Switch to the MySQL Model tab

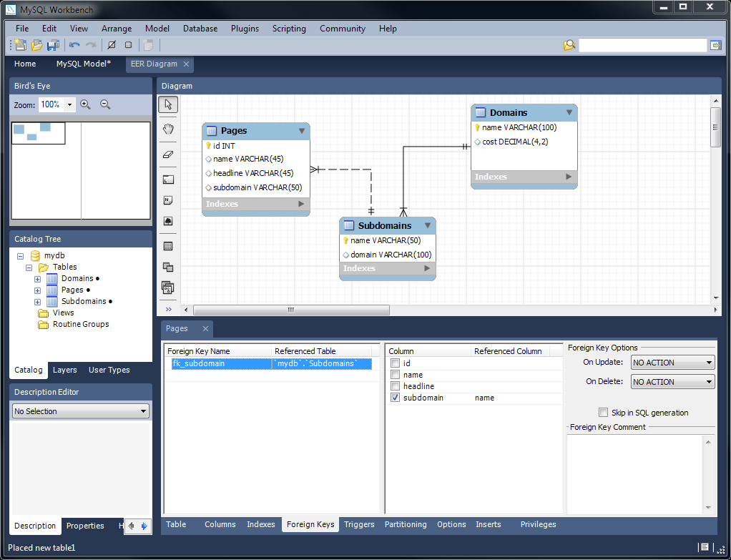84,64
